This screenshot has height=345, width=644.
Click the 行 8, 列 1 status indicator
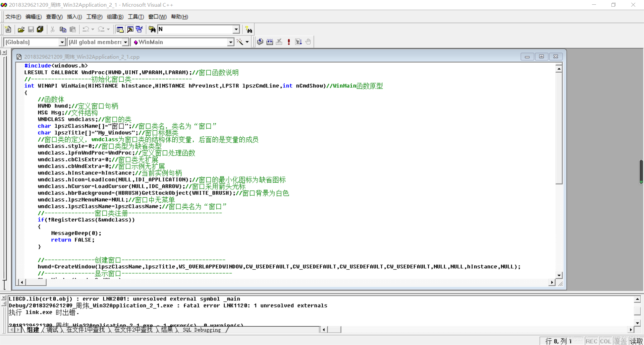coord(558,341)
